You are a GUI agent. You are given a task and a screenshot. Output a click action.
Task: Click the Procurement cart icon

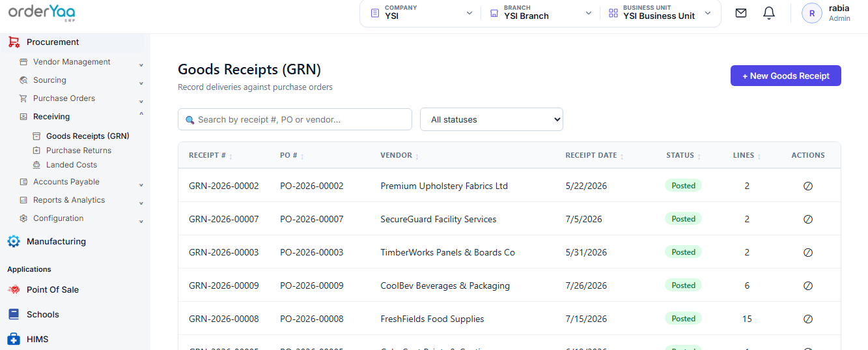click(x=14, y=42)
